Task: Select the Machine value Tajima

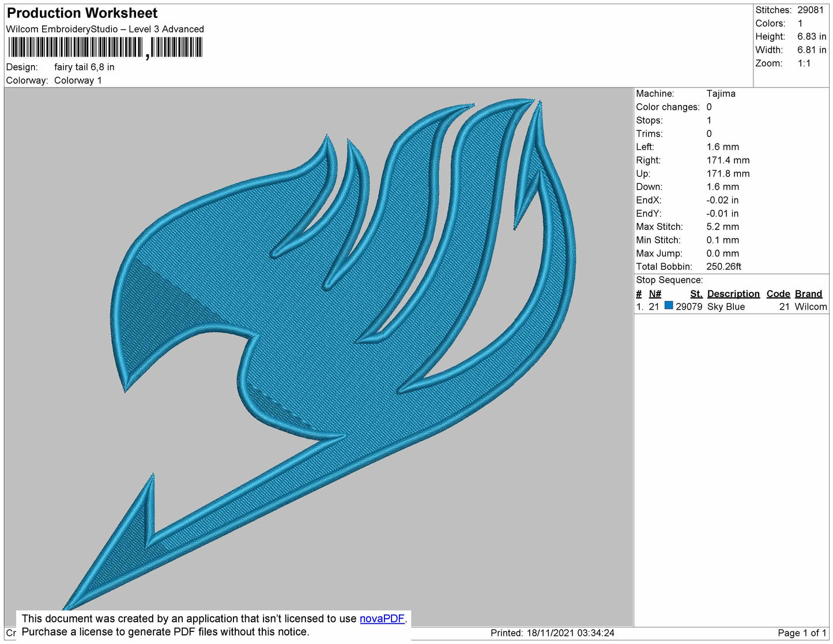Action: pos(721,93)
